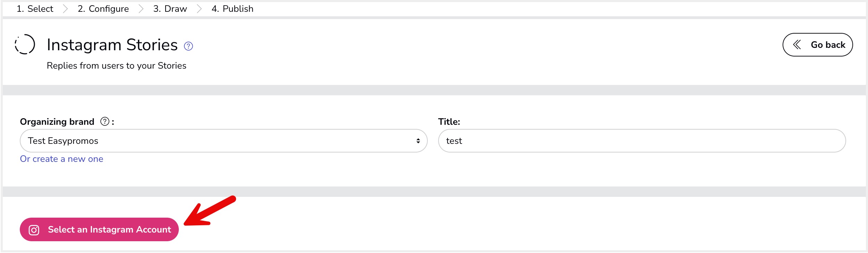This screenshot has width=868, height=253.
Task: Switch to the "2. Configure" step
Action: pos(103,9)
